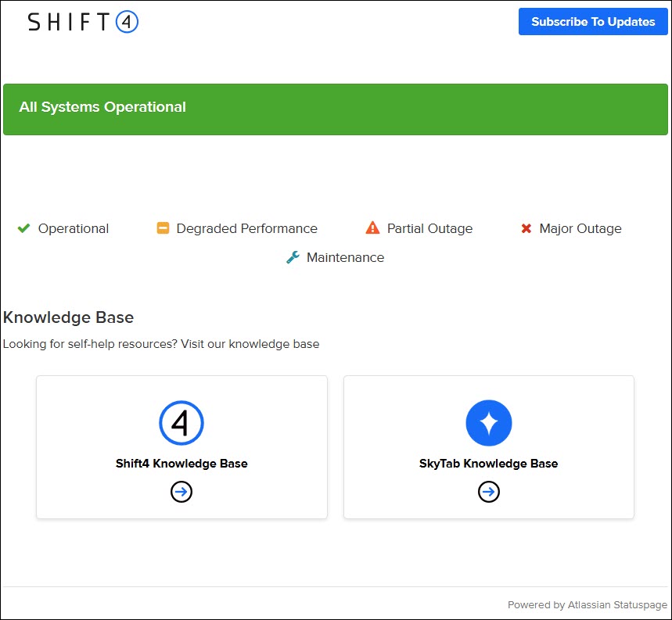Click the Shift4 logo in the header

pos(83,22)
